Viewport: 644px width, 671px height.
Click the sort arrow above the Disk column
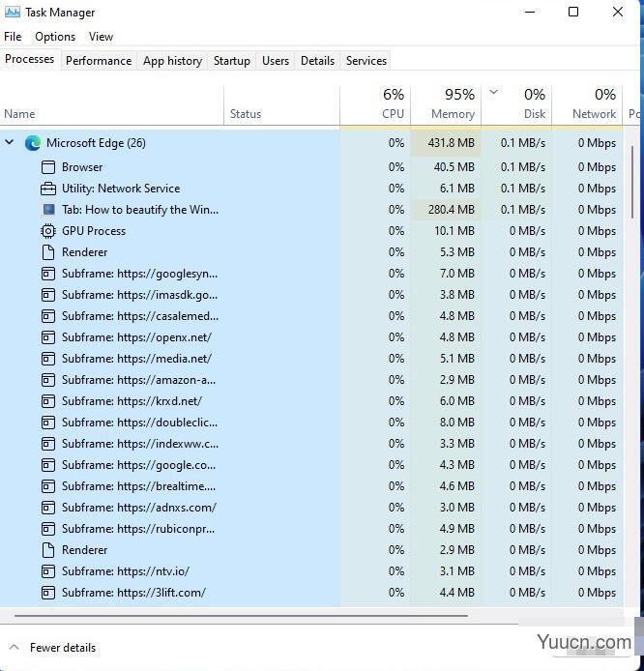coord(493,92)
